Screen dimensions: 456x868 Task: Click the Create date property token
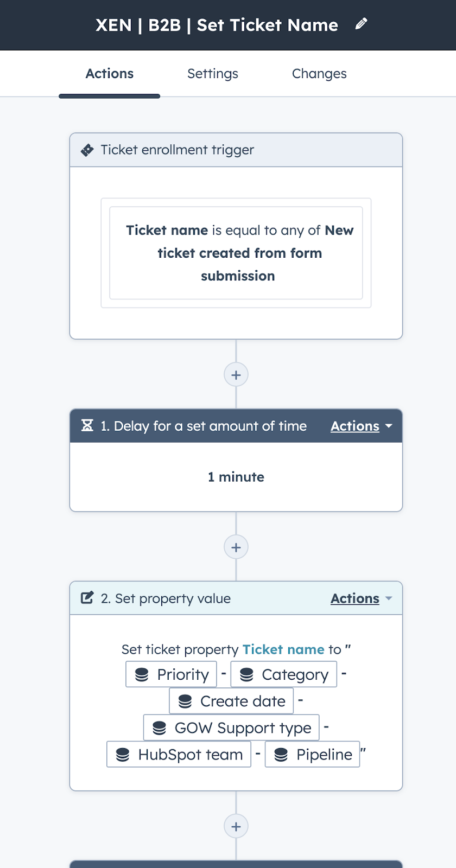[232, 701]
